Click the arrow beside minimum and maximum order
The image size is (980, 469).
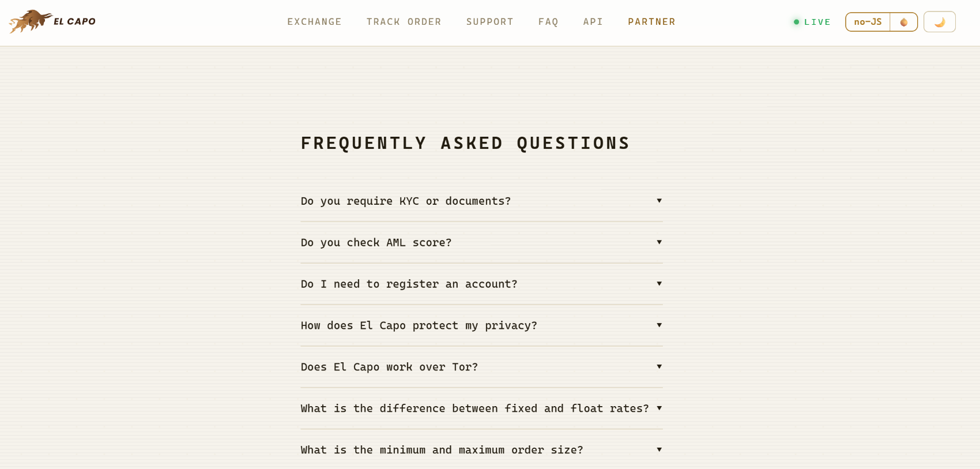[659, 449]
